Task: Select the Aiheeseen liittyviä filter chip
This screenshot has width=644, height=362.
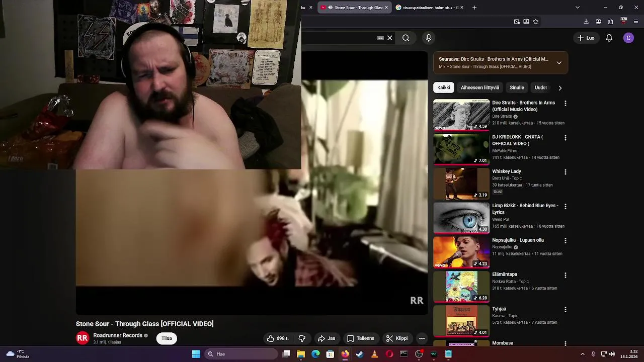Action: [x=480, y=87]
